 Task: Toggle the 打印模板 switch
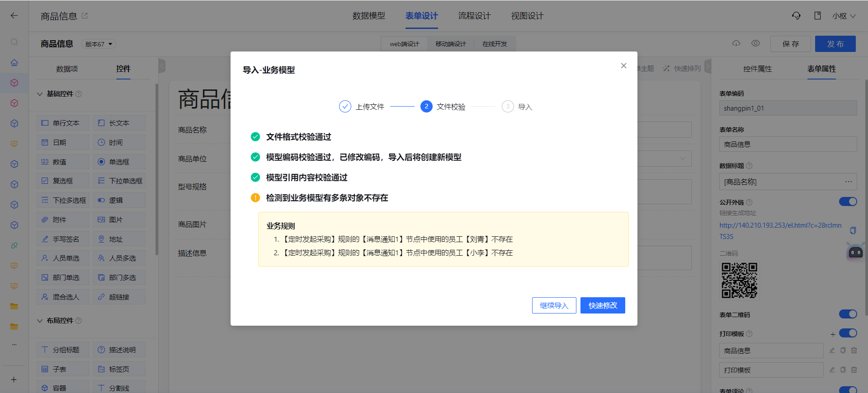tap(848, 333)
